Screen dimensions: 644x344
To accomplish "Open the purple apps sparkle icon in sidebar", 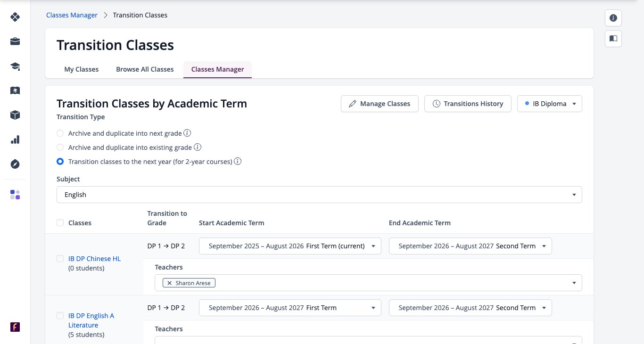I will pyautogui.click(x=15, y=195).
